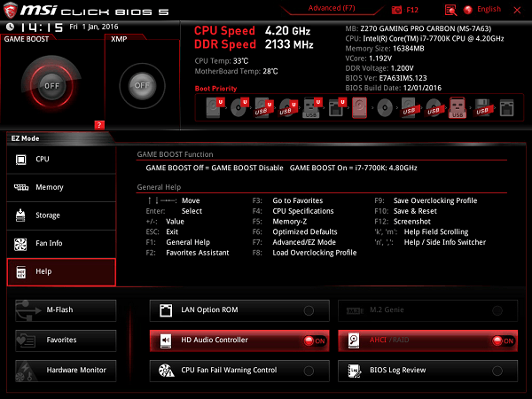Image resolution: width=532 pixels, height=399 pixels.
Task: Click the Storage drive icon in sidebar
Action: pos(20,215)
